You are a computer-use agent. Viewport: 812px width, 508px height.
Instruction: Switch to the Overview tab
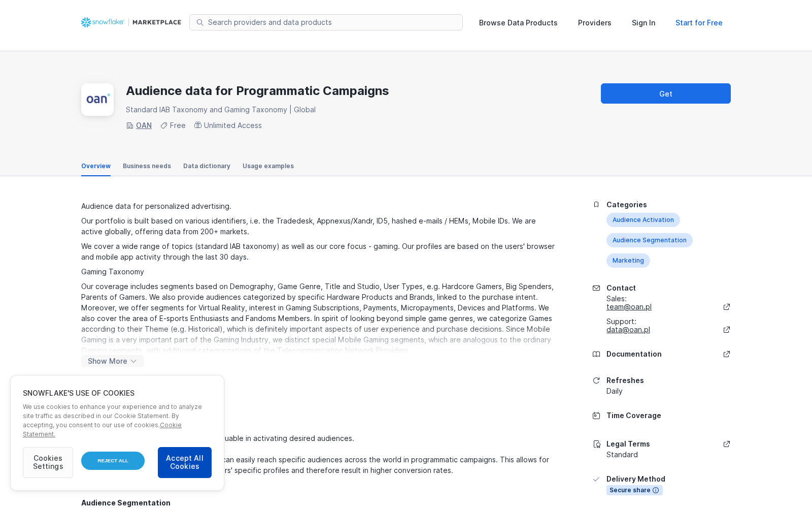(96, 166)
